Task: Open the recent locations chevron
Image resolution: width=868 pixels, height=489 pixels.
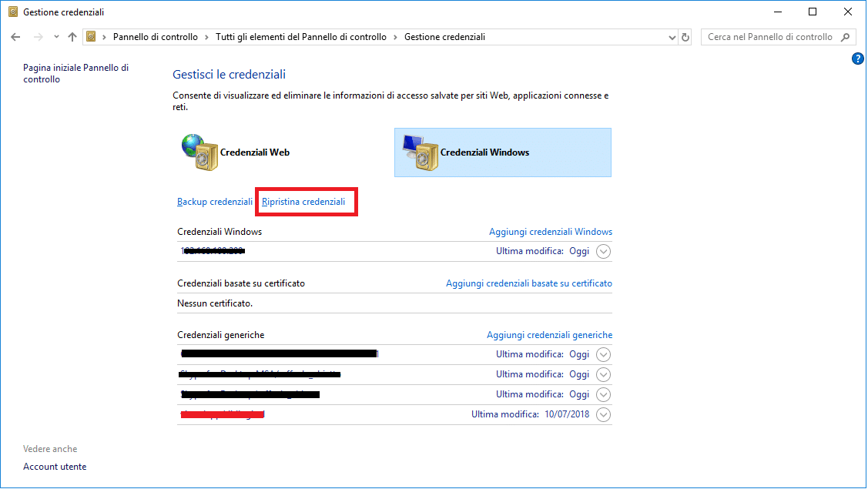Action: [56, 37]
